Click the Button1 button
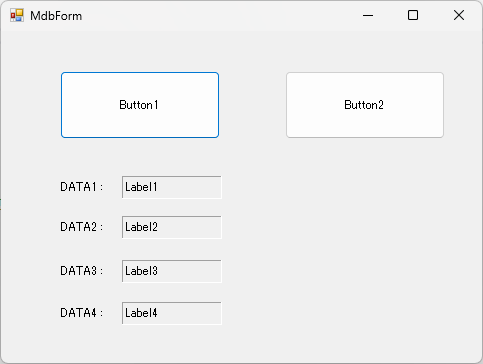 [140, 105]
